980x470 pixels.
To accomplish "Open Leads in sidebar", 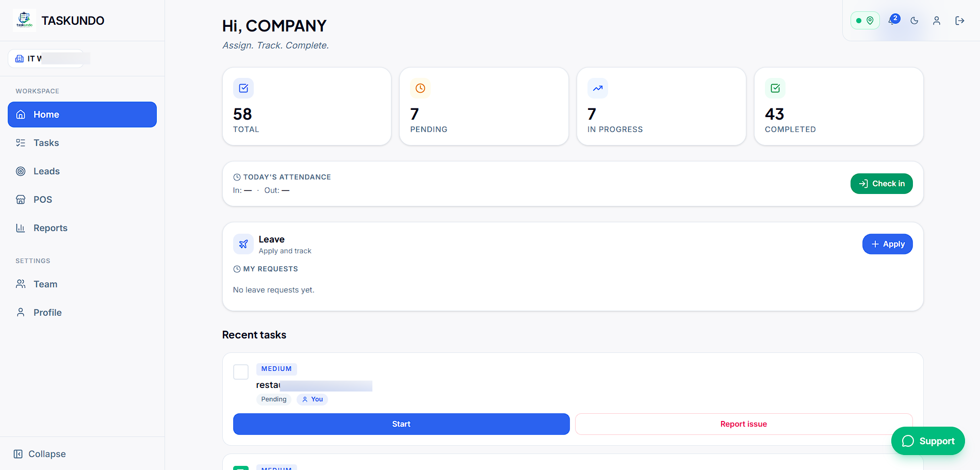I will (82, 171).
